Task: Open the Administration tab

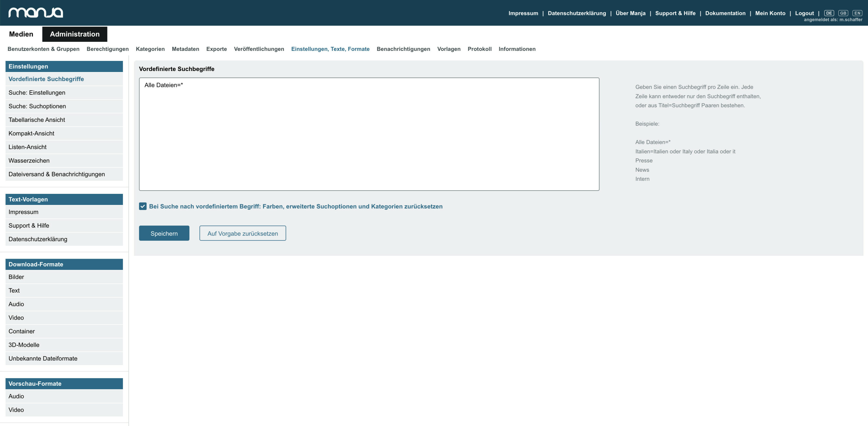Action: pyautogui.click(x=75, y=34)
